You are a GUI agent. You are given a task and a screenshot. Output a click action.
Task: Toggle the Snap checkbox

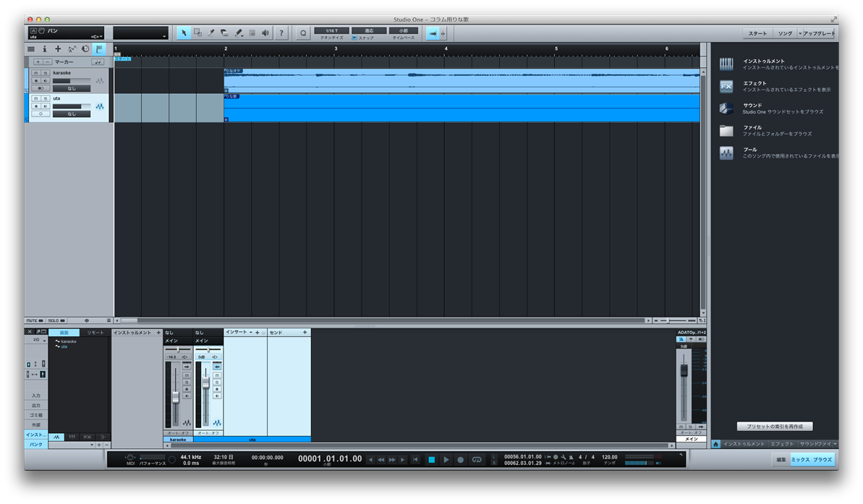354,38
